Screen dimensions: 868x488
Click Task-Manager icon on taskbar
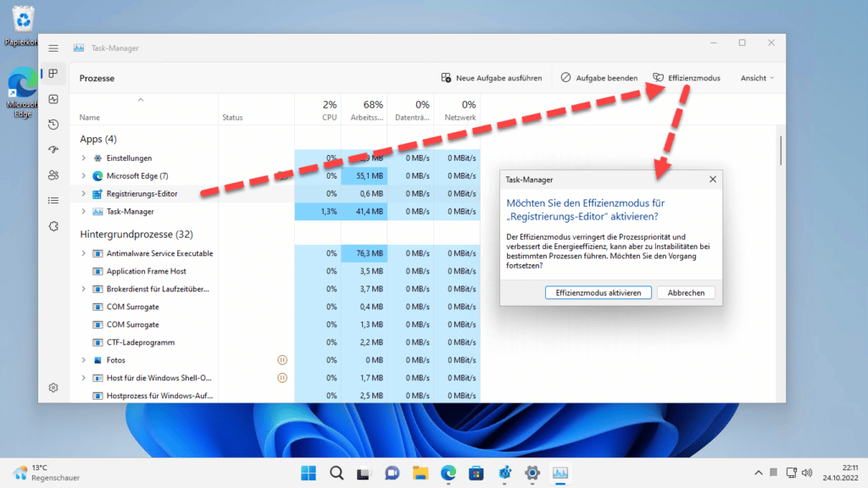point(560,473)
